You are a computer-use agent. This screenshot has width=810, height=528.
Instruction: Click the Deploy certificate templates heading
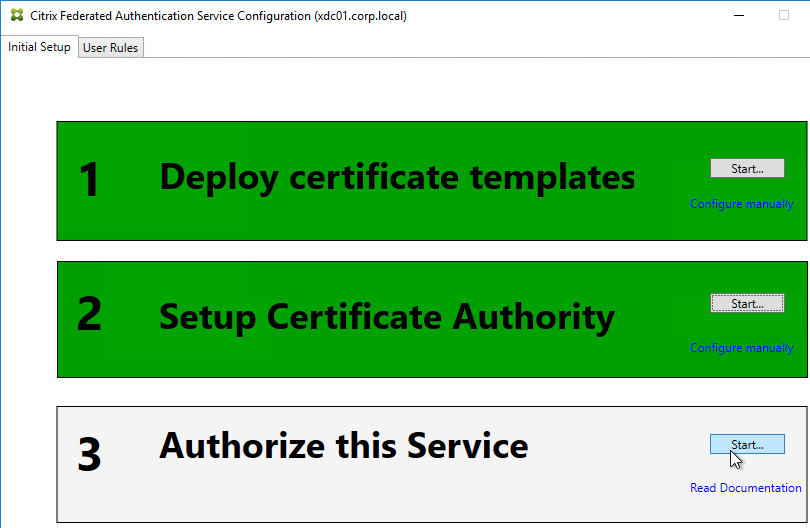pos(397,177)
